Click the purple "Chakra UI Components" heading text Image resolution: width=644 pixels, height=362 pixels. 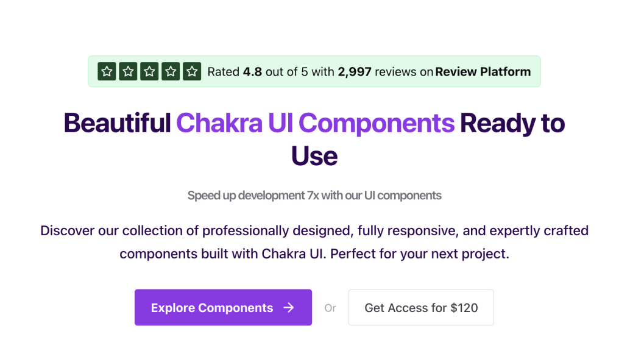[315, 123]
